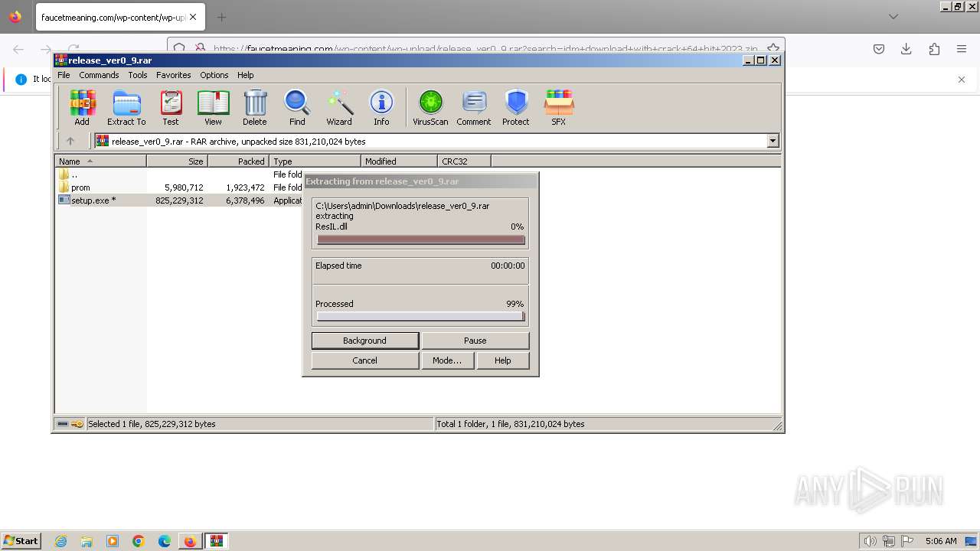This screenshot has height=551, width=980.
Task: Sort by the CRC32 column header
Action: (x=464, y=161)
